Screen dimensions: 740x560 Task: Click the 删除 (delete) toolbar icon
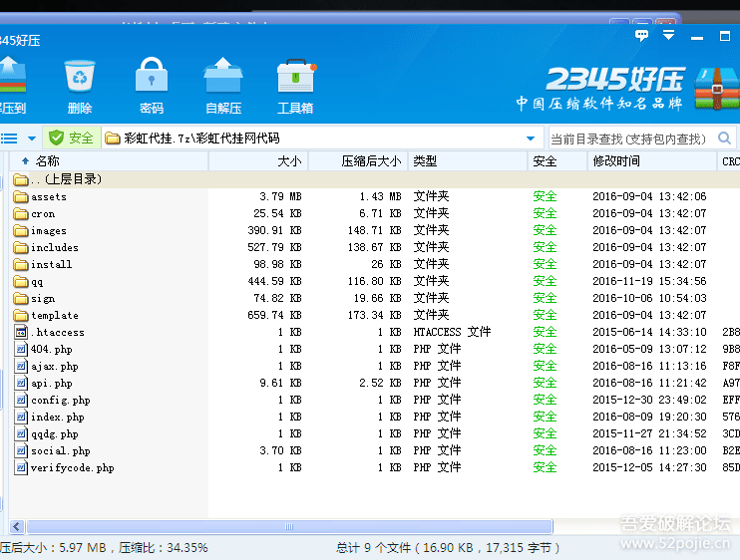point(80,77)
